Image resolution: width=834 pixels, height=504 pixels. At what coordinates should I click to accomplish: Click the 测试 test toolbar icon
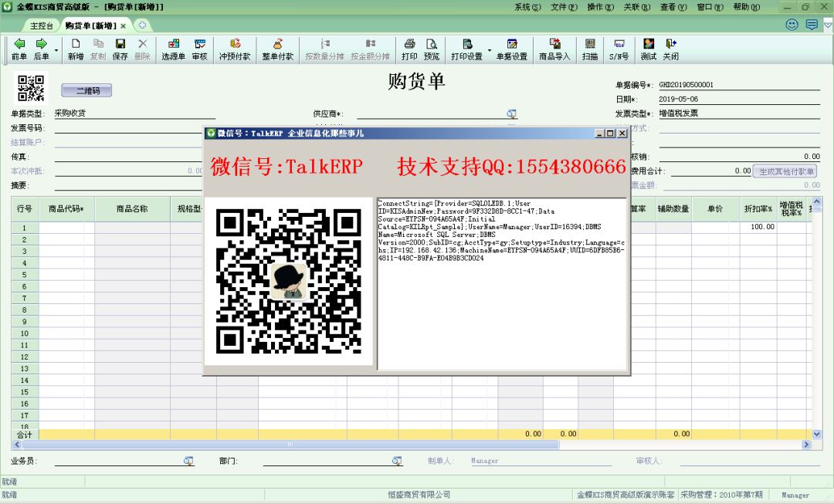649,49
